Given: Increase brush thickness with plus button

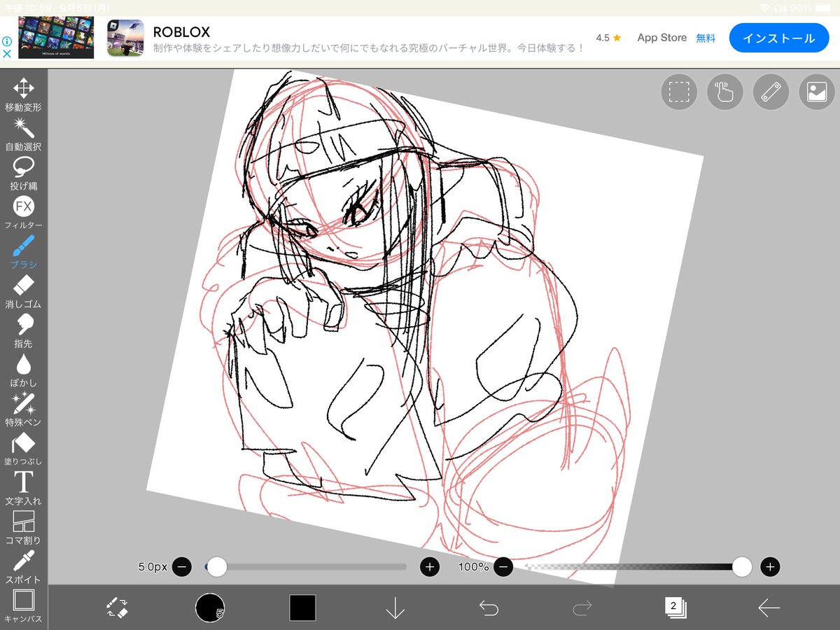Looking at the screenshot, I should (x=430, y=567).
